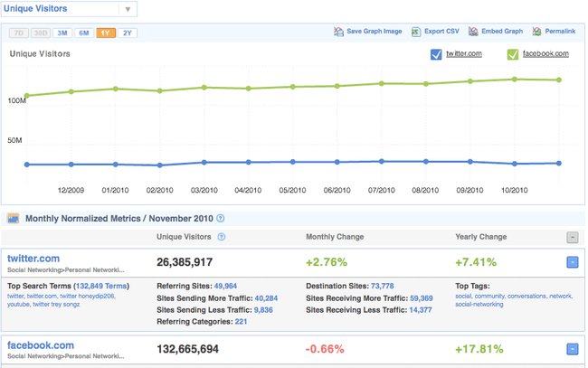Click the Monthly Normalized Metrics chart icon
Viewport: 588px width, 368px height.
pos(14,219)
